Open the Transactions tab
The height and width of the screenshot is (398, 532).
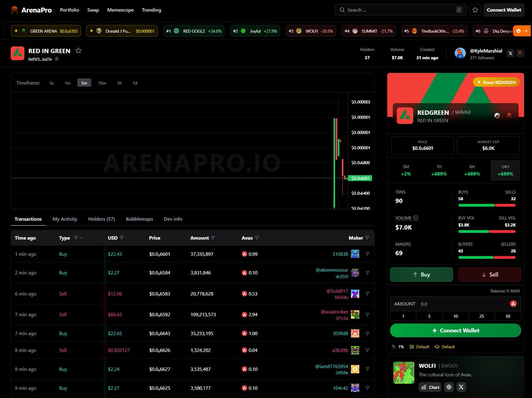[x=28, y=219]
